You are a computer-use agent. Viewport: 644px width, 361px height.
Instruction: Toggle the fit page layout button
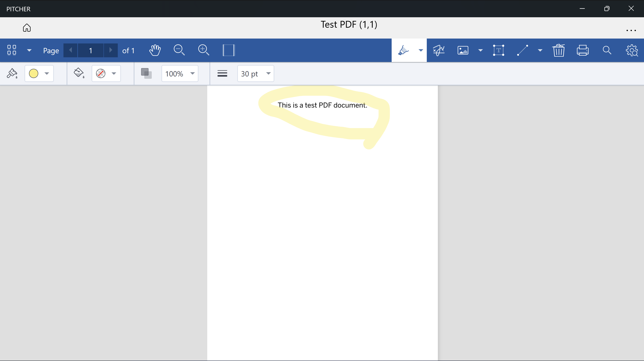tap(229, 50)
